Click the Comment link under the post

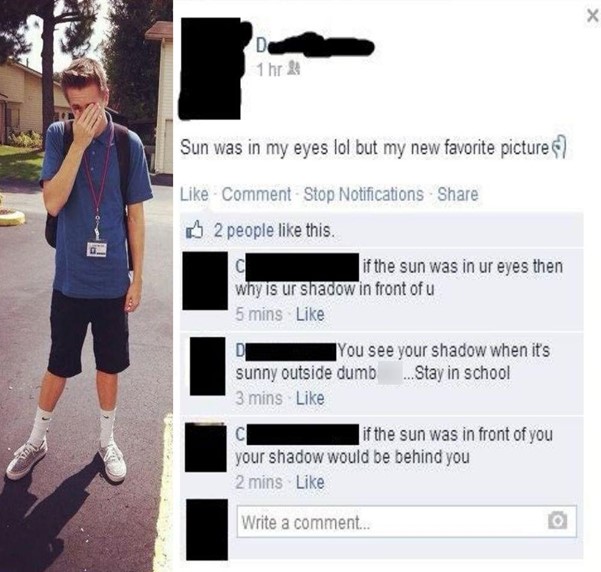point(256,194)
